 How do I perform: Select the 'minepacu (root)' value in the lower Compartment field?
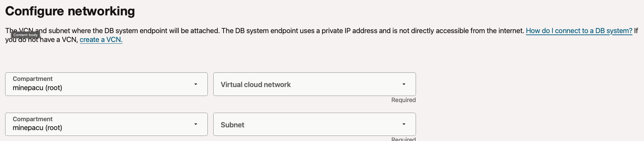point(37,128)
